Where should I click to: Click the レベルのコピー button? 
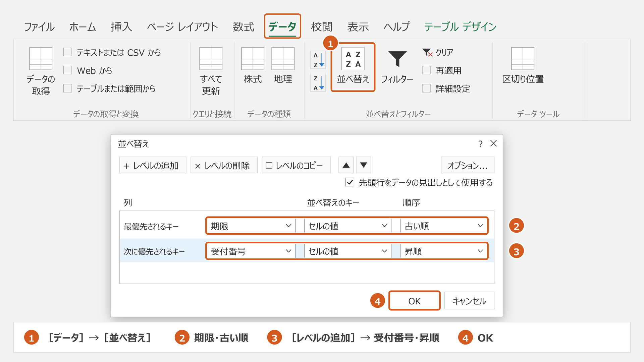point(296,165)
